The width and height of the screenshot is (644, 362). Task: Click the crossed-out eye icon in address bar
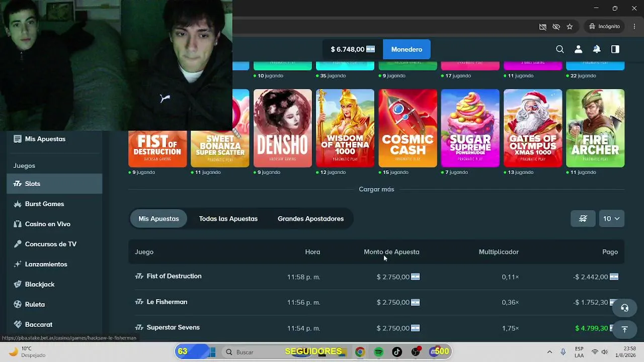pos(556,27)
